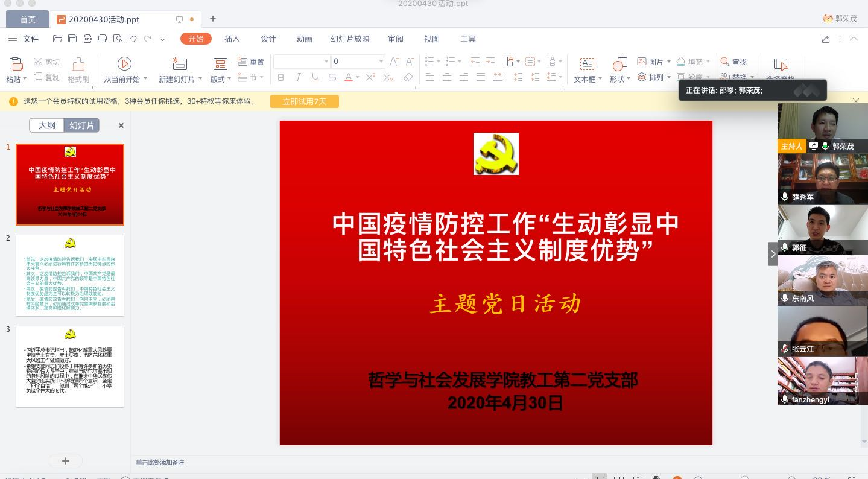Toggle italic text formatting
868x479 pixels.
click(x=297, y=77)
